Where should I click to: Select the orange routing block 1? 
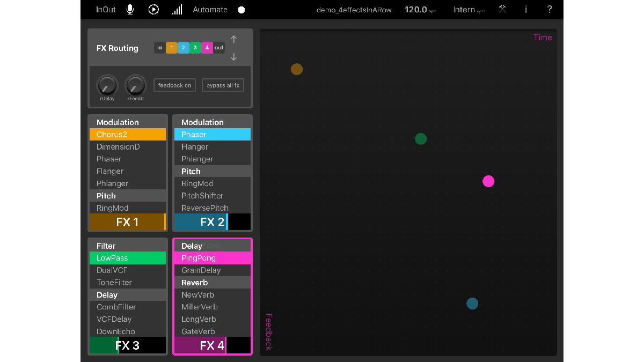pos(172,48)
